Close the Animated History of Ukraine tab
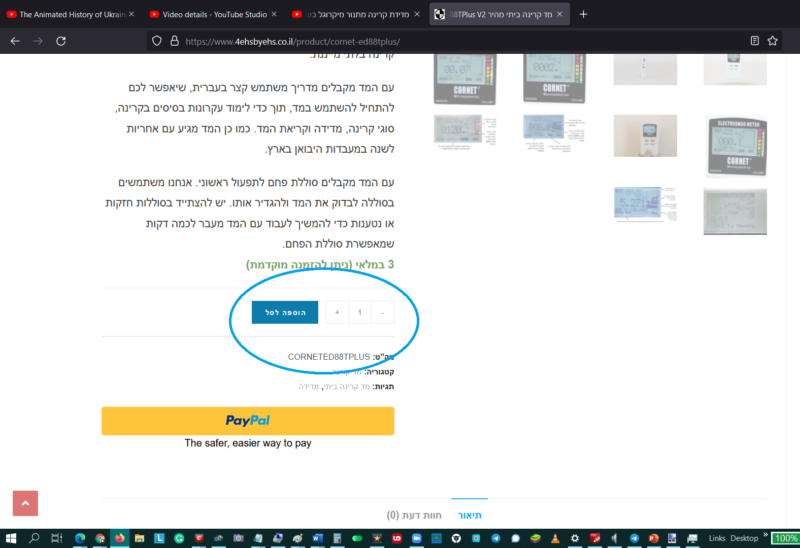The height and width of the screenshot is (548, 800). pos(131,14)
